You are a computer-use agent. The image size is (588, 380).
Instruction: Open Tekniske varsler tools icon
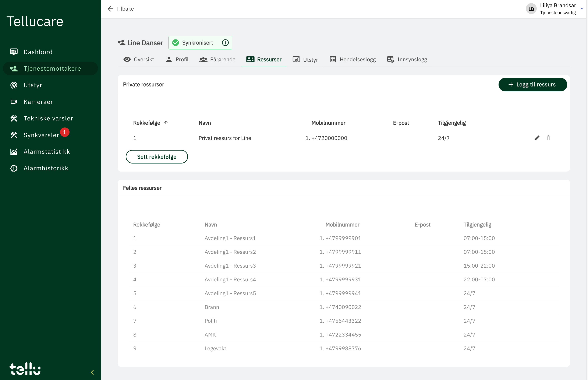pos(14,119)
